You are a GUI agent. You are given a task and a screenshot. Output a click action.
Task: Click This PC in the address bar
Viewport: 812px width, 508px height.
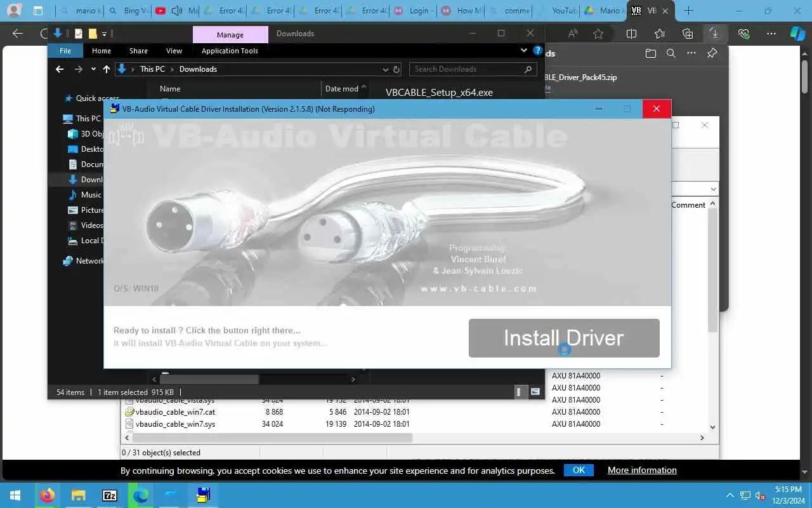[152, 69]
